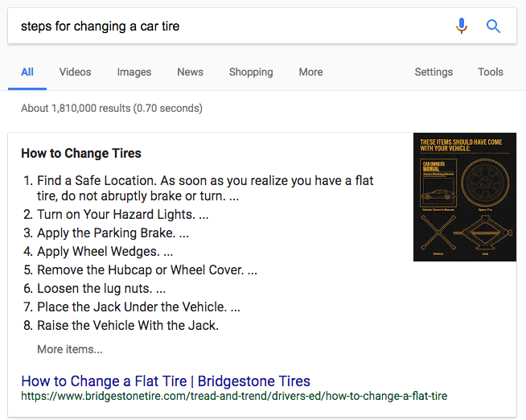Open search Tools options
This screenshot has height=420, width=526.
491,72
